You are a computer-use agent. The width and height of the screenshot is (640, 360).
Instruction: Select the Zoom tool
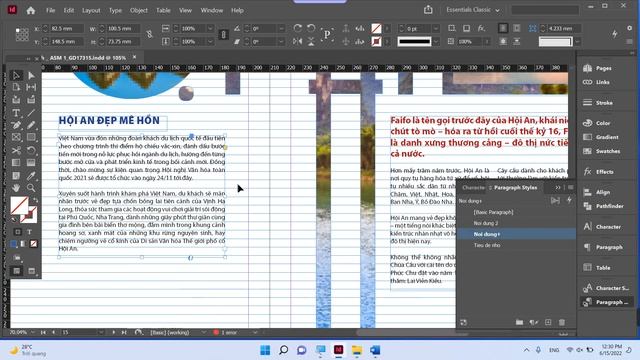[x=31, y=188]
